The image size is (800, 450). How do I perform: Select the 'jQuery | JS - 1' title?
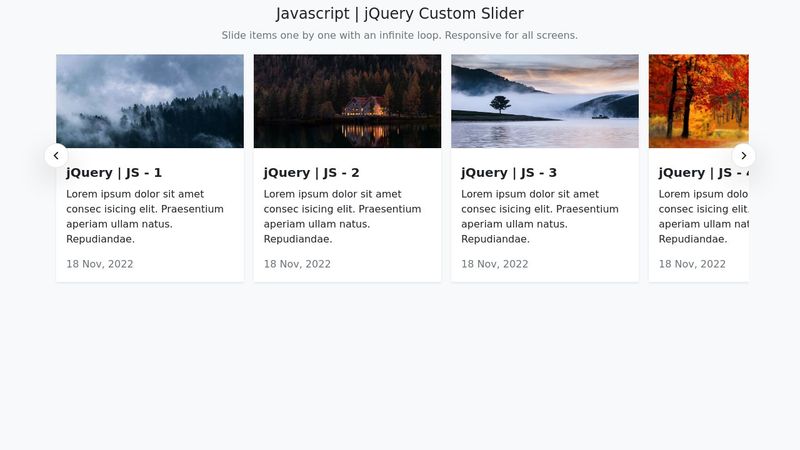[114, 173]
